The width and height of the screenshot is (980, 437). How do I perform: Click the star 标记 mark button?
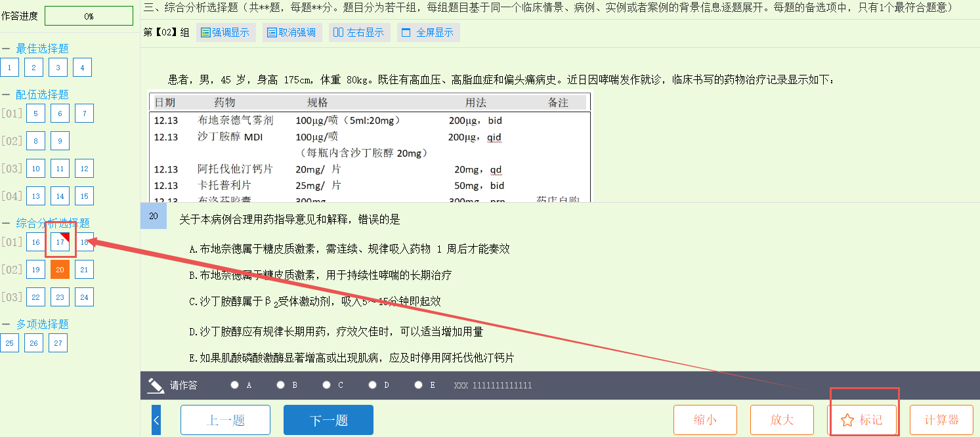[863, 420]
